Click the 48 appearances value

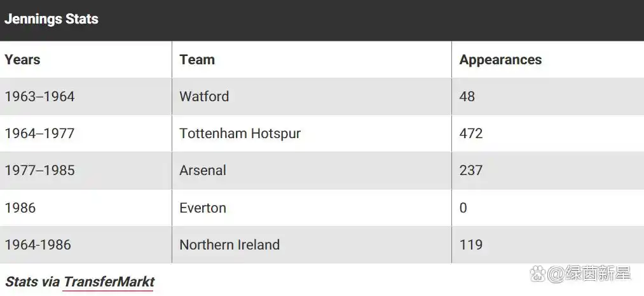click(x=467, y=97)
